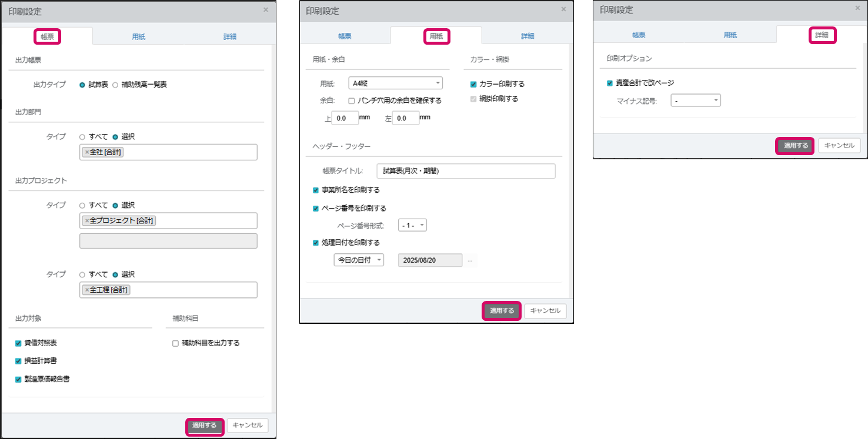Click the 帳票タイトル text field

pyautogui.click(x=465, y=171)
